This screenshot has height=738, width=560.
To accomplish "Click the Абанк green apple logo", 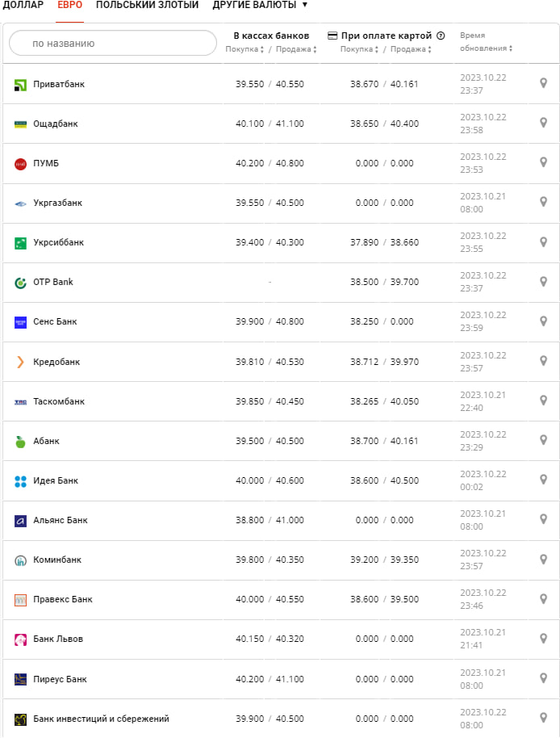I will coord(21,442).
